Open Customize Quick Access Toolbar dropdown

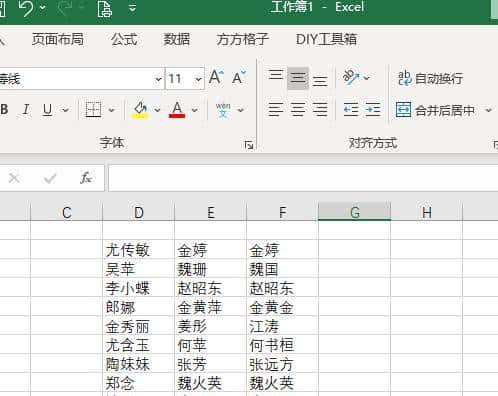pyautogui.click(x=133, y=8)
